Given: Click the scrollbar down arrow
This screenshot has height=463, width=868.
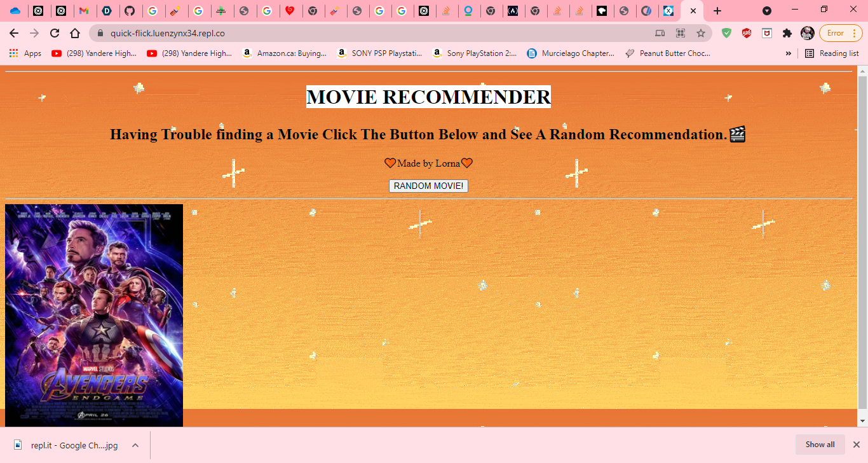Looking at the screenshot, I should point(862,421).
